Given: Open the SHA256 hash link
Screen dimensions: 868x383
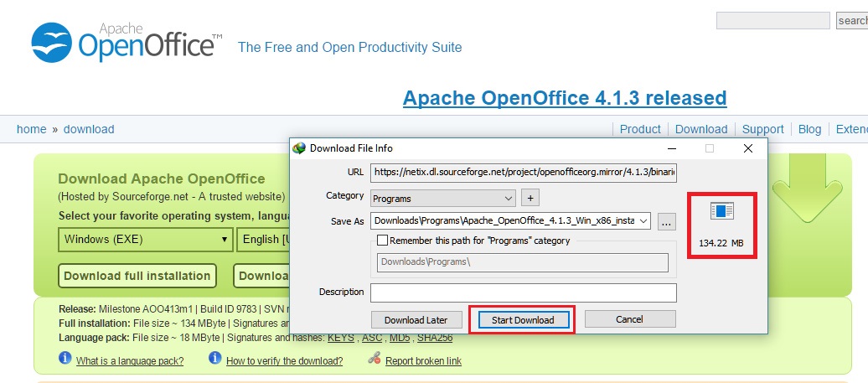Looking at the screenshot, I should pos(435,337).
